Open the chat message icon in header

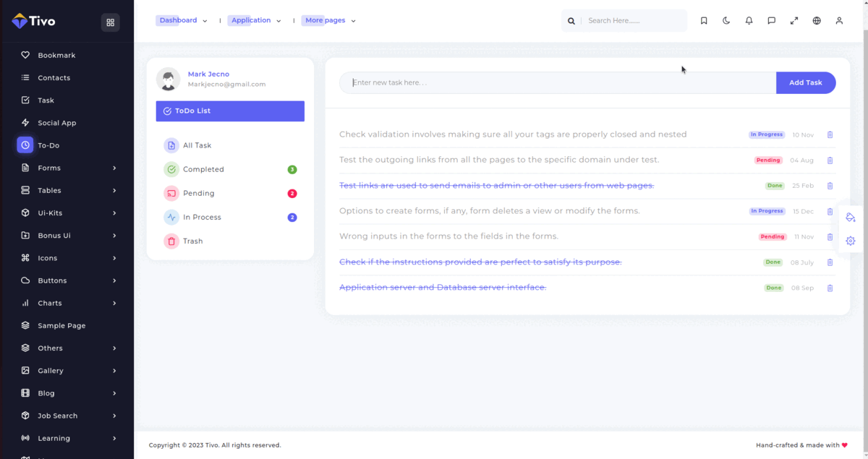coord(772,21)
